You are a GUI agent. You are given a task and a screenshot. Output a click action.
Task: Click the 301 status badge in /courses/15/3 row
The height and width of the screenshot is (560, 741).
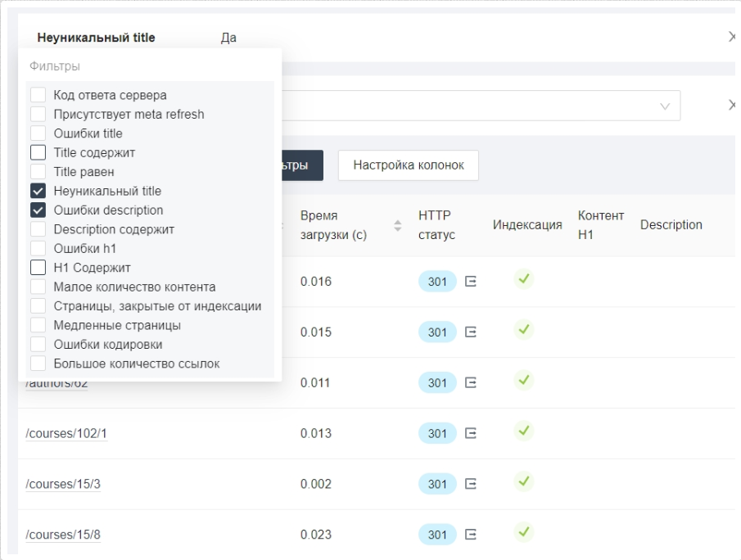pos(437,485)
